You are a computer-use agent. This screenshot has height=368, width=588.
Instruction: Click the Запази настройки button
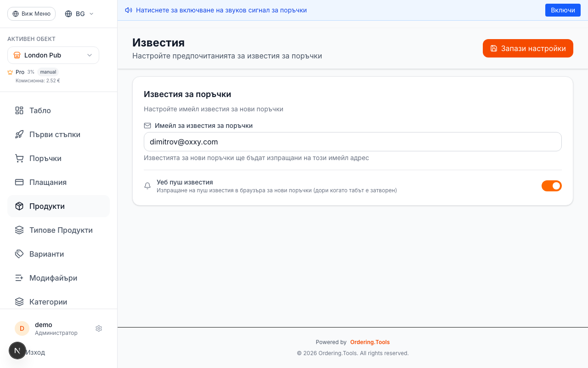[527, 48]
